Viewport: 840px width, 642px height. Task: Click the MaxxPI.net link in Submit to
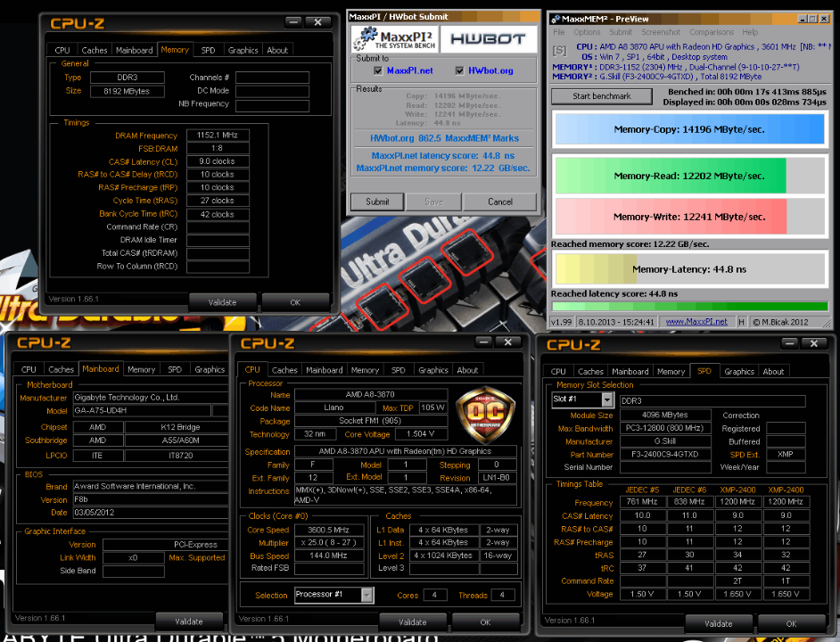410,70
